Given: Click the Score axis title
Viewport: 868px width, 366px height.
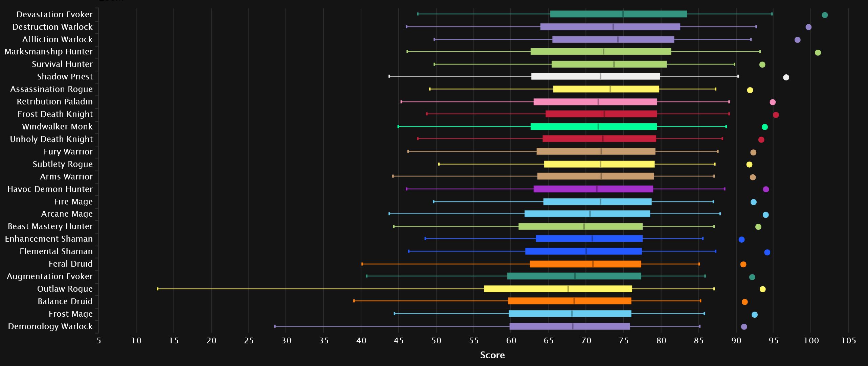Looking at the screenshot, I should coord(492,355).
